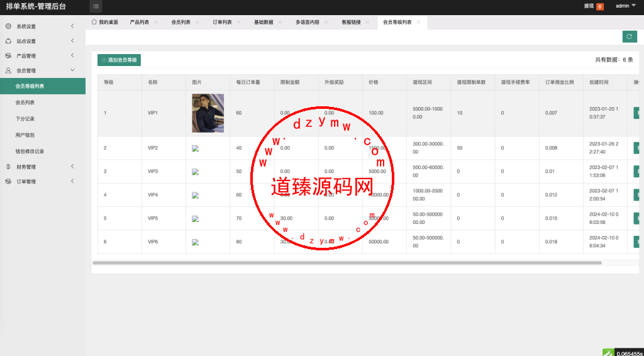Click the VIP2 withdrawal limit cell 50
This screenshot has height=356, width=644.
pos(473,148)
